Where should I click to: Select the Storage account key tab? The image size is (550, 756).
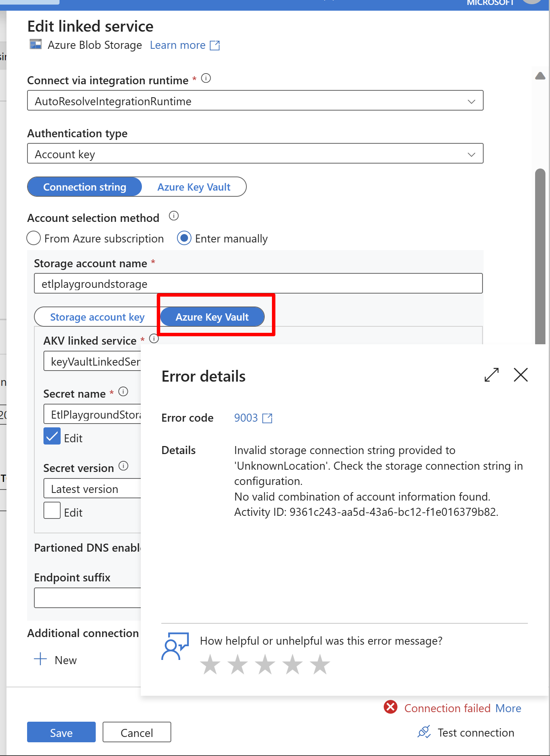coord(97,317)
